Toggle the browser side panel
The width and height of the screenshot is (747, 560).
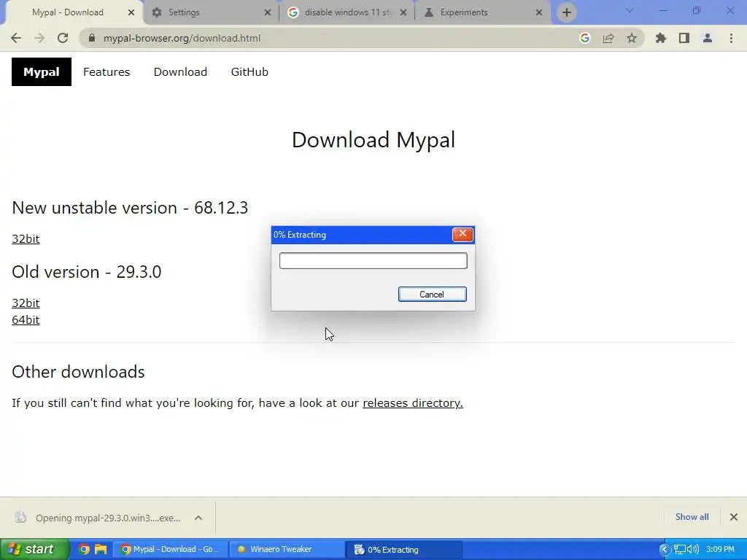point(684,38)
